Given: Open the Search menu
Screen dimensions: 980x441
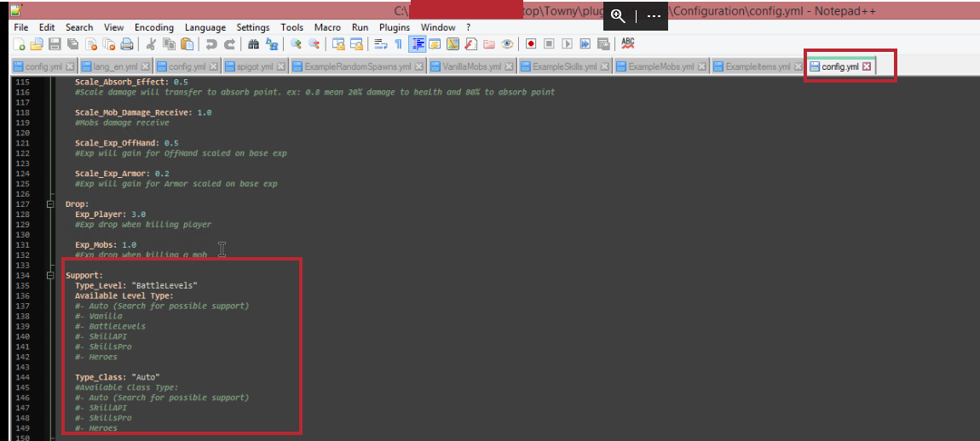Looking at the screenshot, I should point(79,27).
